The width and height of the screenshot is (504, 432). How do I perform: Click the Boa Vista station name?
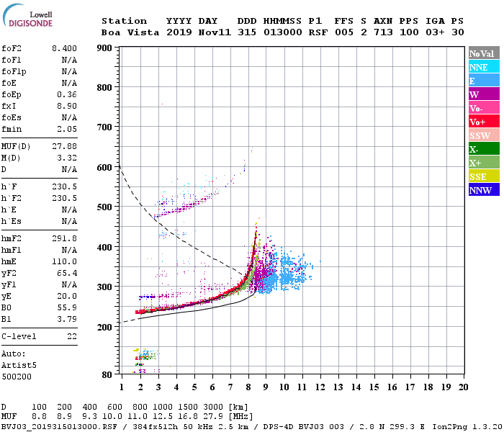(130, 32)
